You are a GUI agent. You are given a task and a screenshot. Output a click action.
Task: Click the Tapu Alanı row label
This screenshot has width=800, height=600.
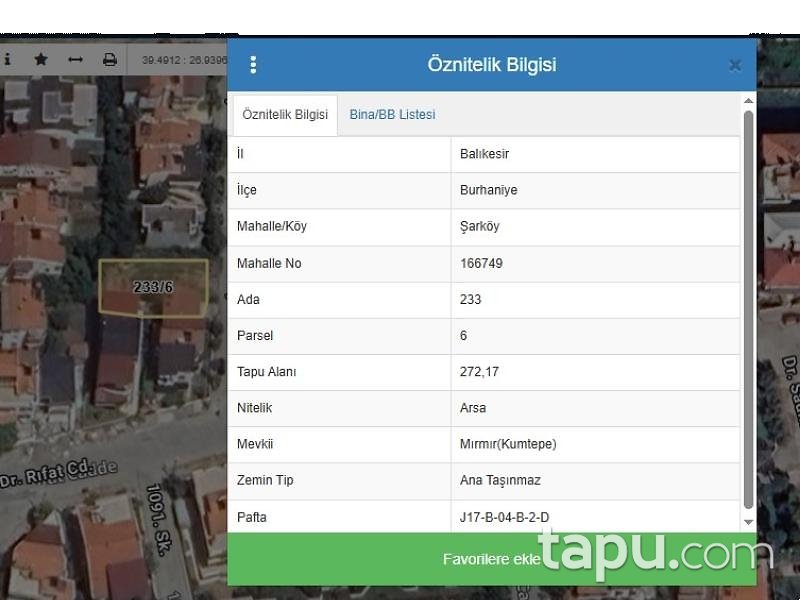[x=266, y=371]
